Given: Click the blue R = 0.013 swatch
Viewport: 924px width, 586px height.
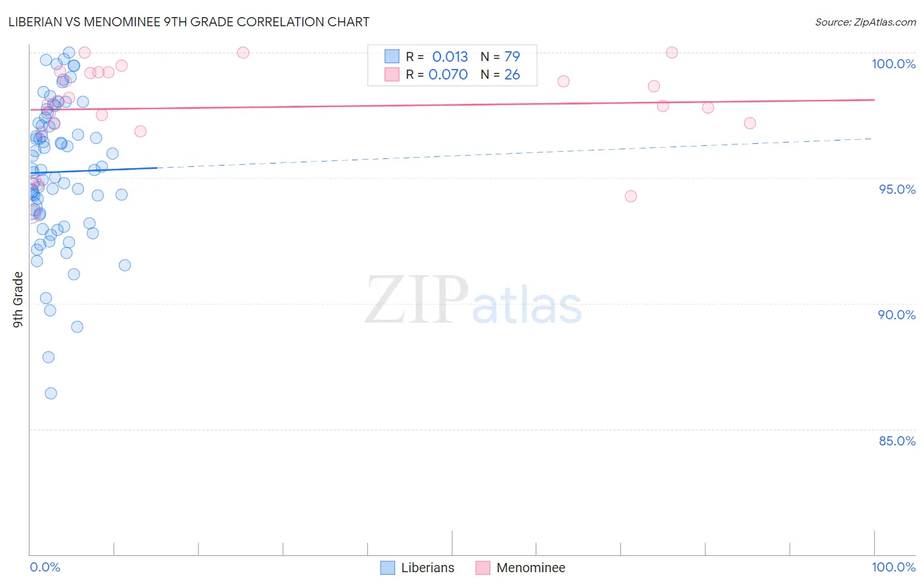Looking at the screenshot, I should pos(392,56).
